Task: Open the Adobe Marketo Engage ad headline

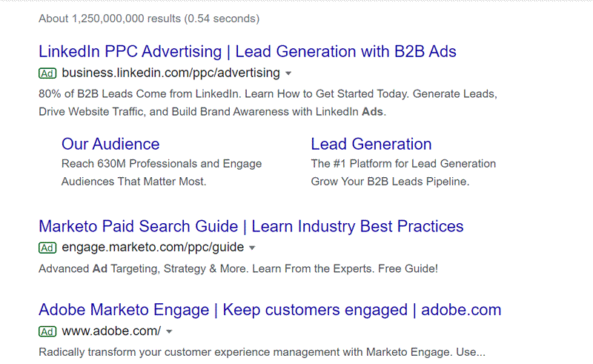Action: click(270, 309)
